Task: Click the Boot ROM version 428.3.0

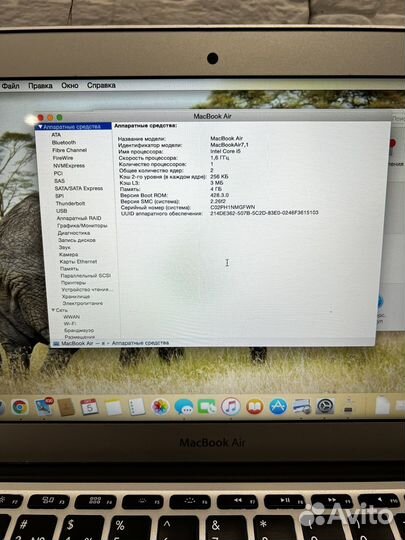Action: tap(219, 195)
